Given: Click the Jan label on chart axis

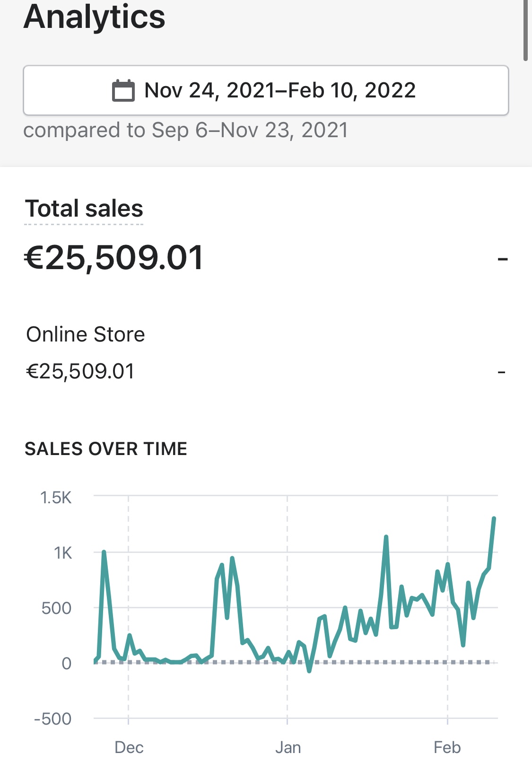Looking at the screenshot, I should [288, 747].
